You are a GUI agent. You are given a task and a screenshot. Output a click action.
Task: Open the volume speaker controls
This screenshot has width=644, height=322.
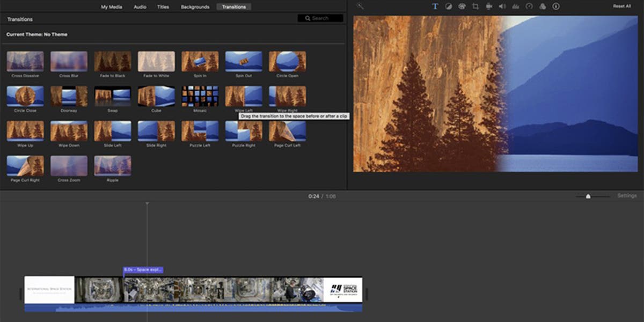point(502,6)
